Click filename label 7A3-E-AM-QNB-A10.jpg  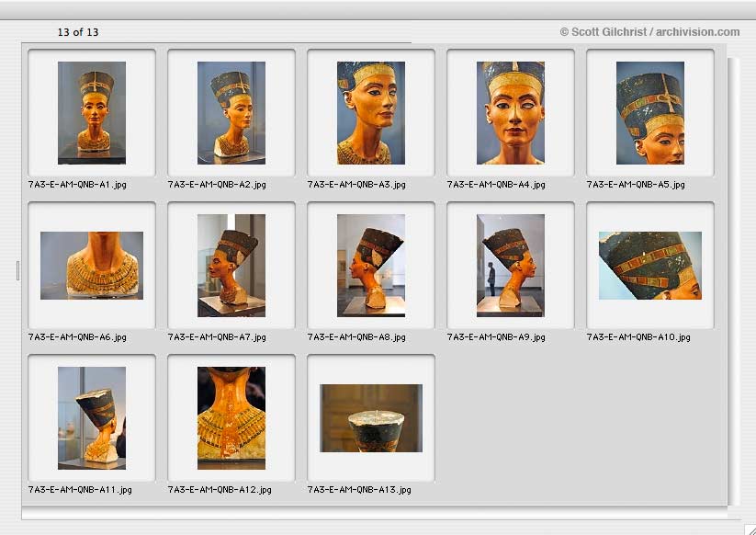(x=638, y=337)
